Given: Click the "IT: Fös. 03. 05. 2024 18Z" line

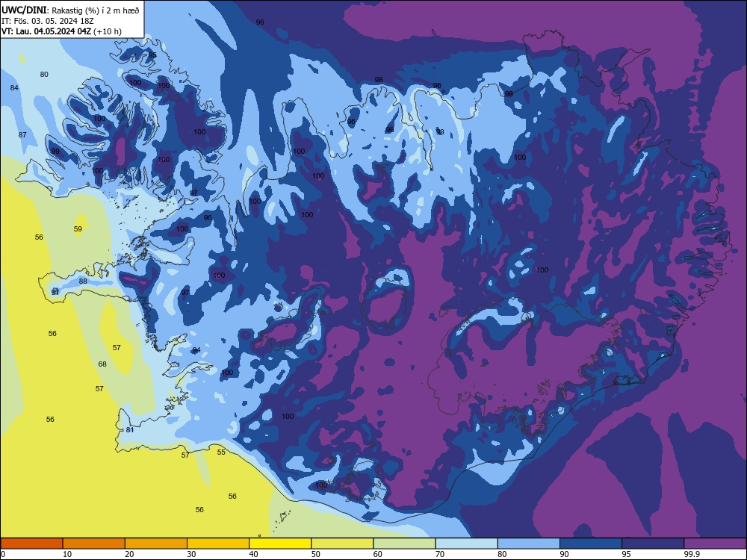Looking at the screenshot, I should (48, 21).
